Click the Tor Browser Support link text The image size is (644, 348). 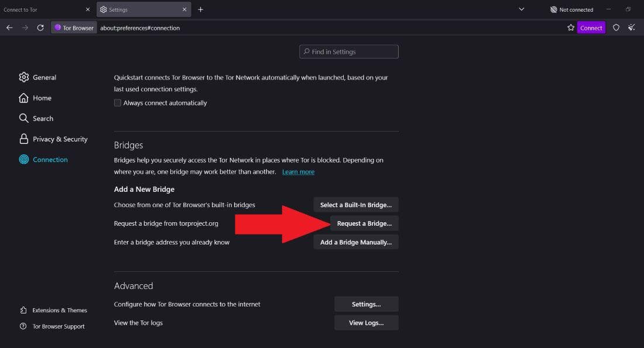[x=59, y=326]
